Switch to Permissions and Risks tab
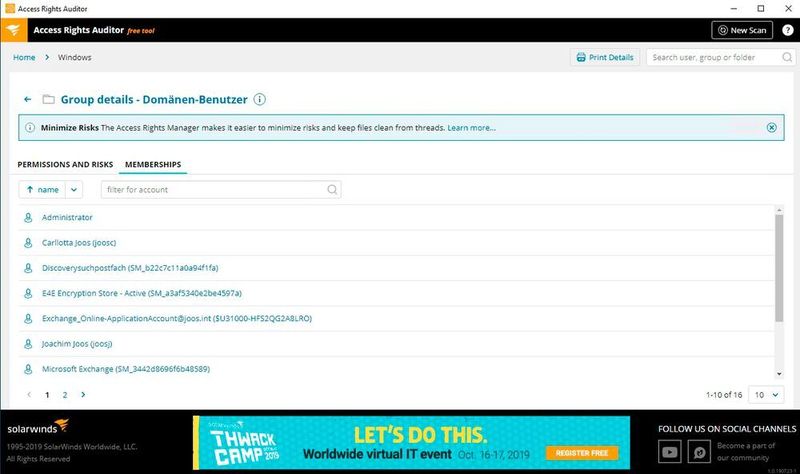The width and height of the screenshot is (800, 474). coord(65,164)
